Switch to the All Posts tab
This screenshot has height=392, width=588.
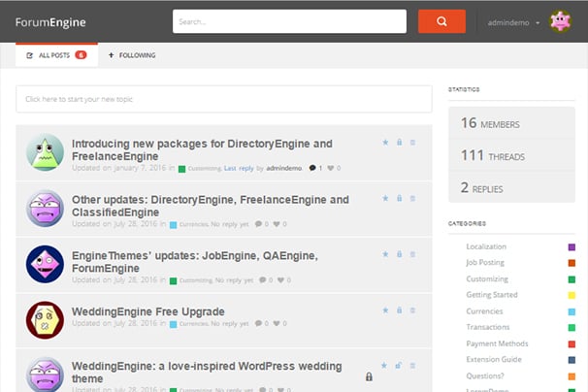(x=56, y=55)
